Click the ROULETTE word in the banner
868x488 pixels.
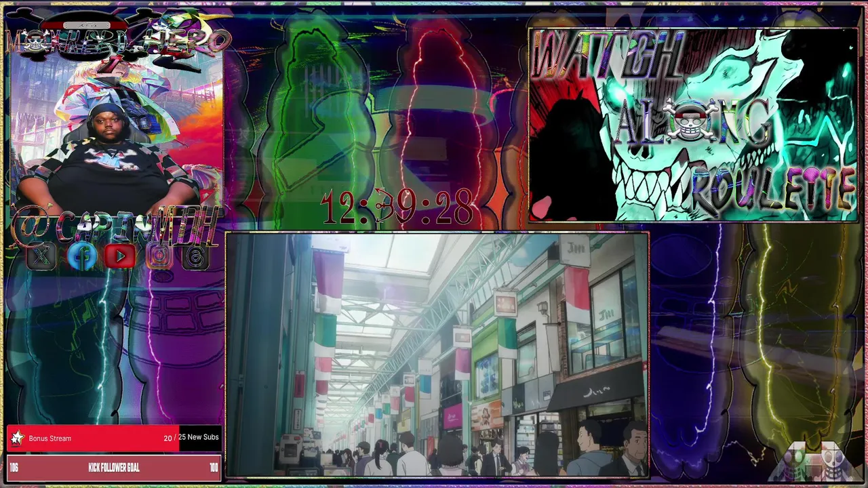(772, 190)
